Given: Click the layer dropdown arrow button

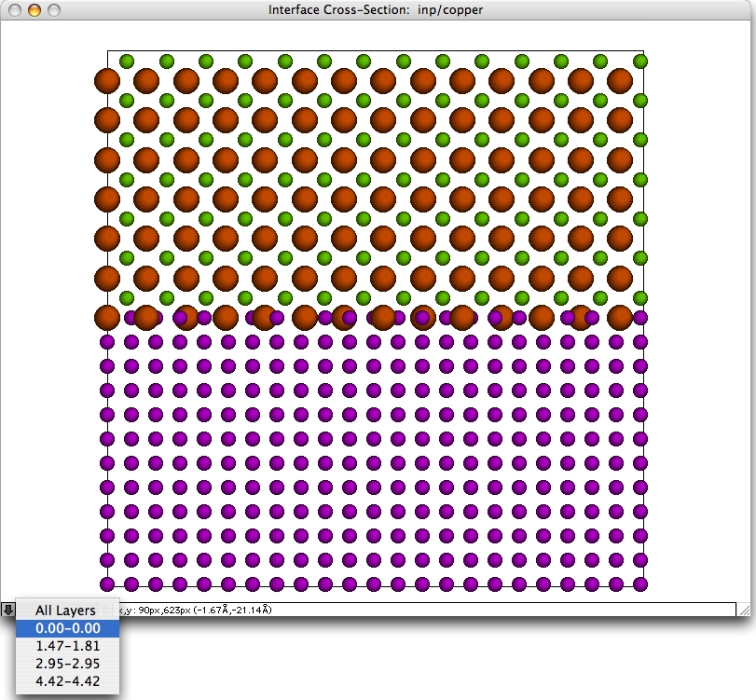Looking at the screenshot, I should click(7, 610).
